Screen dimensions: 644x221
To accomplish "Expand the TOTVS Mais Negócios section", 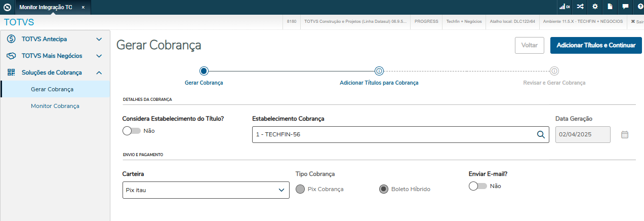I will click(55, 56).
